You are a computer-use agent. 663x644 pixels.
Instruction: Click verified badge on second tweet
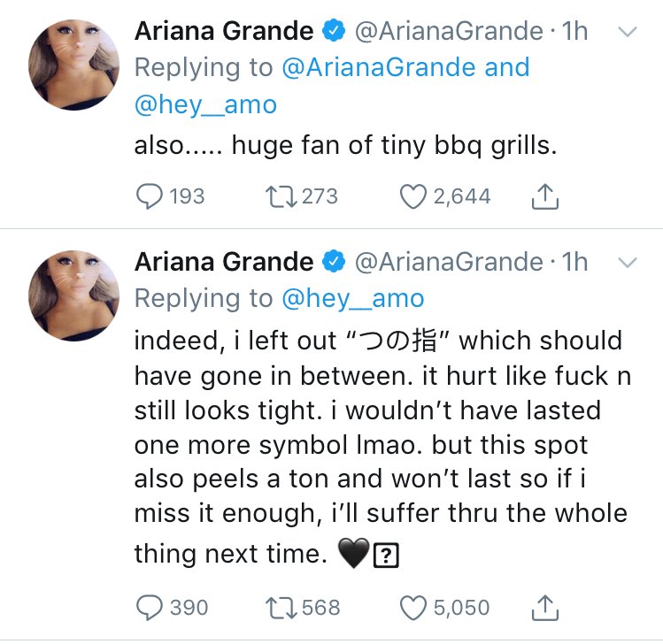(x=333, y=262)
